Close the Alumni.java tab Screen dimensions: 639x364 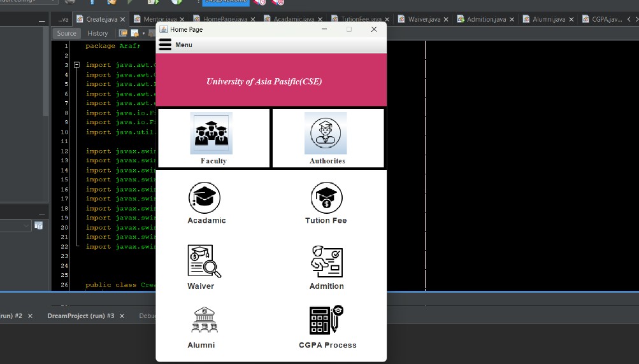tap(571, 19)
